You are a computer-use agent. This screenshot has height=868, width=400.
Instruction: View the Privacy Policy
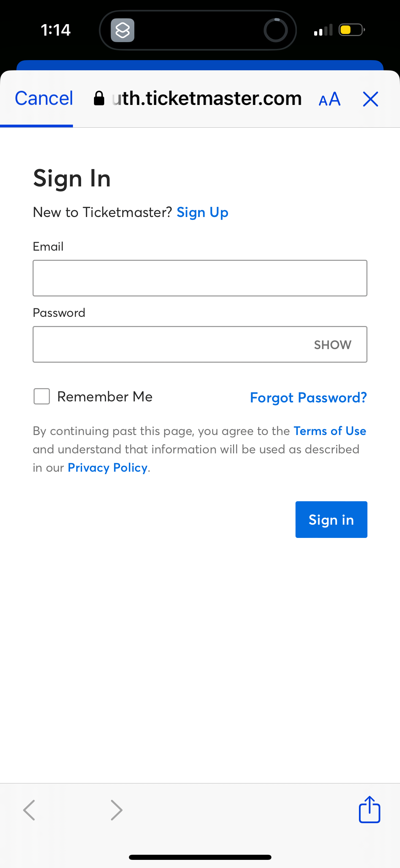click(x=107, y=467)
